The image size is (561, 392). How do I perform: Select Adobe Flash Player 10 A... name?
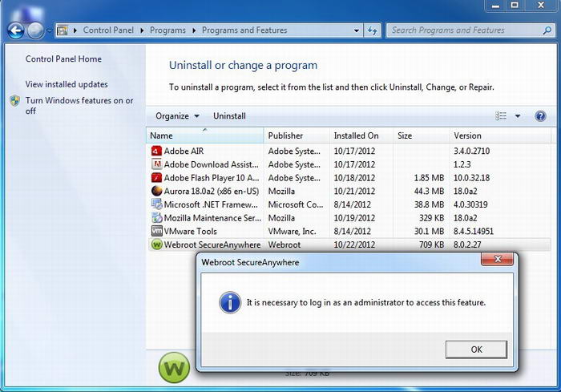point(212,178)
